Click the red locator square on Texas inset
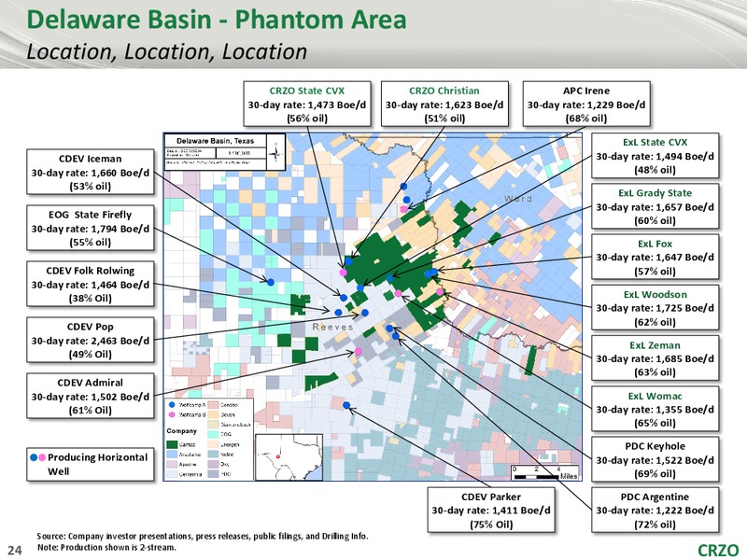747x560 pixels. pos(277,456)
